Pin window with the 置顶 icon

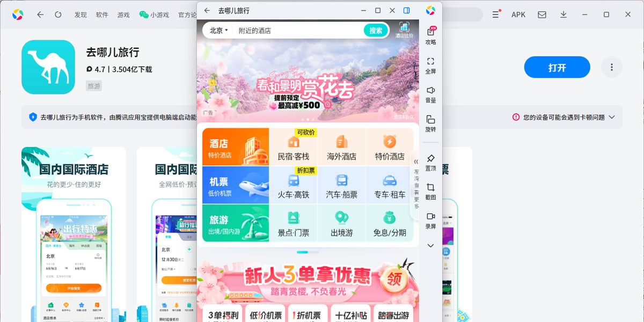pyautogui.click(x=430, y=163)
